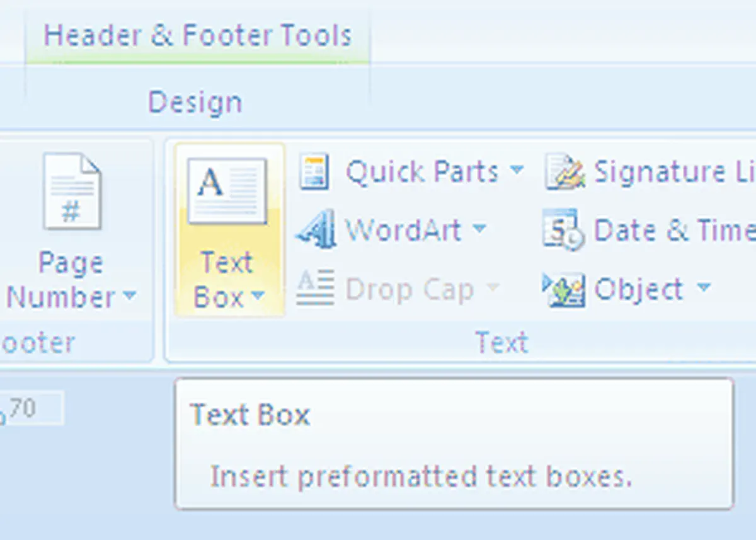Image resolution: width=756 pixels, height=540 pixels.
Task: Click the WordArt icon
Action: (x=315, y=230)
